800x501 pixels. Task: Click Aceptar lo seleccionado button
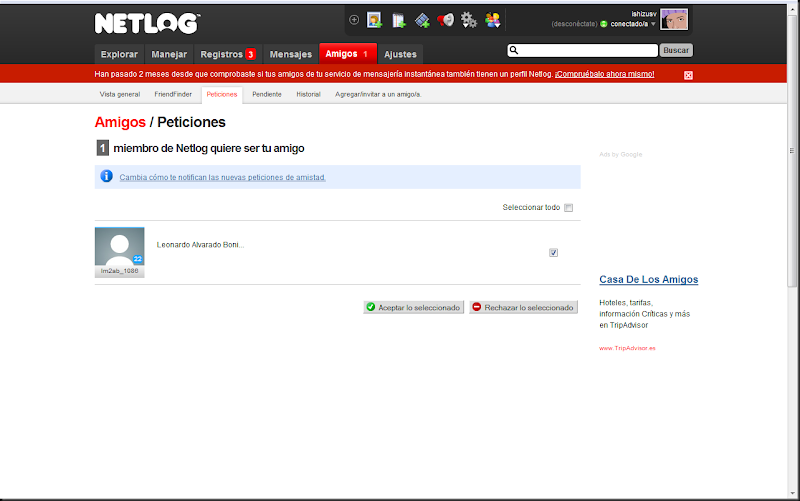pos(414,307)
